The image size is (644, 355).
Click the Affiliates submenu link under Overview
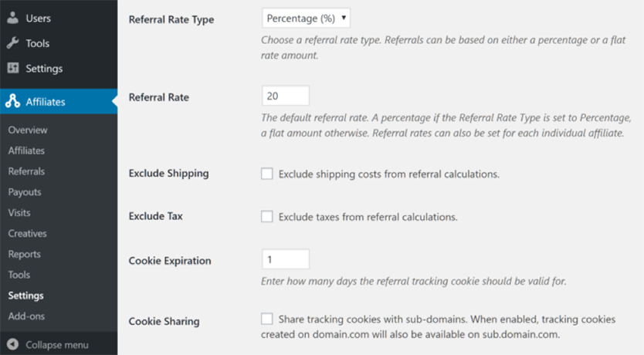point(26,151)
